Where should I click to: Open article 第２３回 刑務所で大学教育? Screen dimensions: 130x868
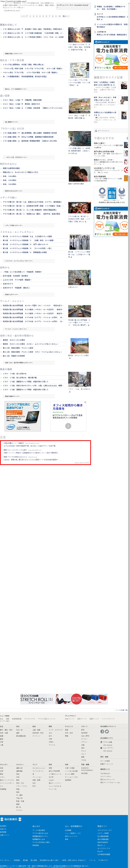coord(13,356)
